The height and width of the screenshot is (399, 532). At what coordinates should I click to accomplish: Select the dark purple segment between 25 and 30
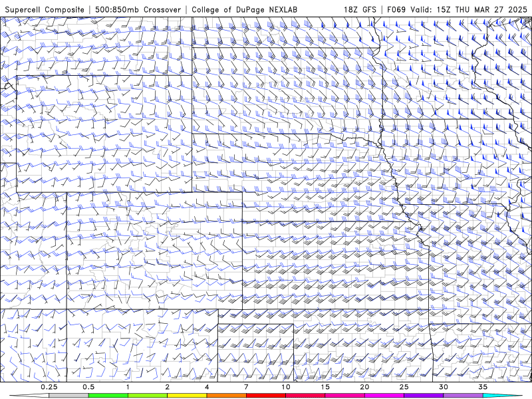tap(424, 396)
